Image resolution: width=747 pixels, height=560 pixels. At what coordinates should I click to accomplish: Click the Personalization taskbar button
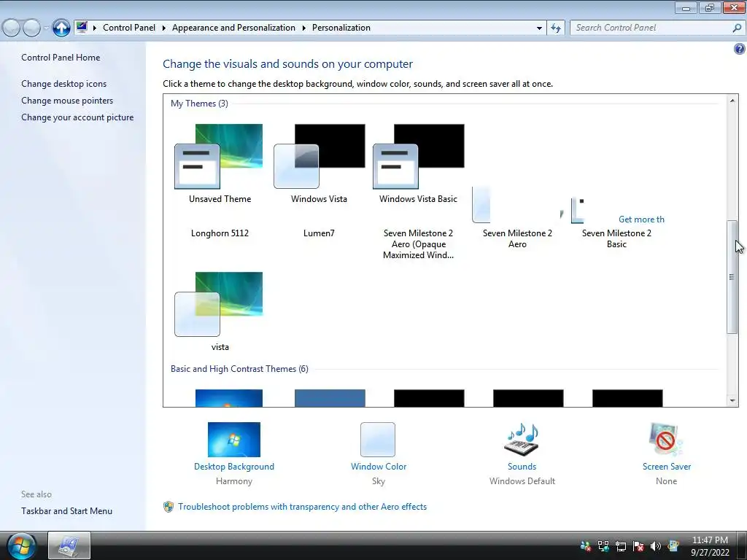(69, 545)
